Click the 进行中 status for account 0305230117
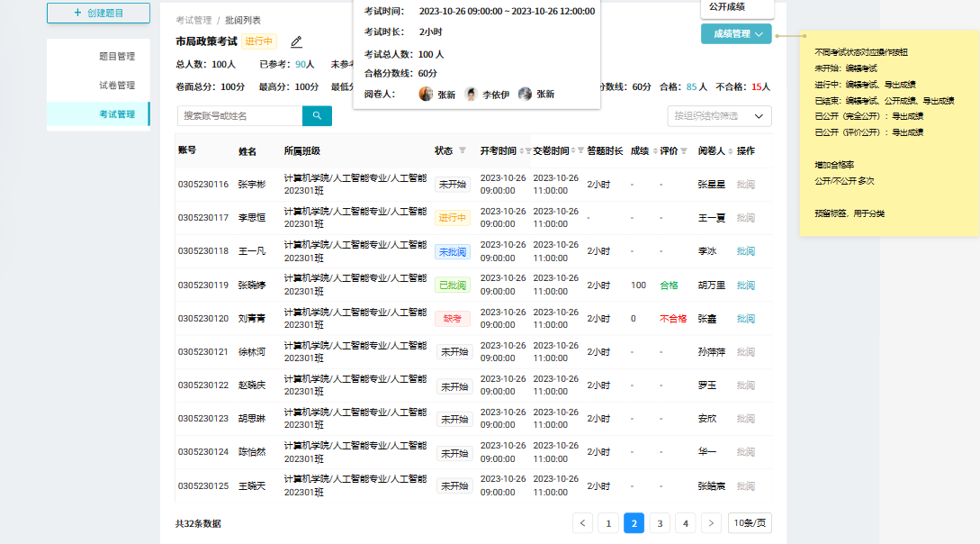 tap(453, 218)
